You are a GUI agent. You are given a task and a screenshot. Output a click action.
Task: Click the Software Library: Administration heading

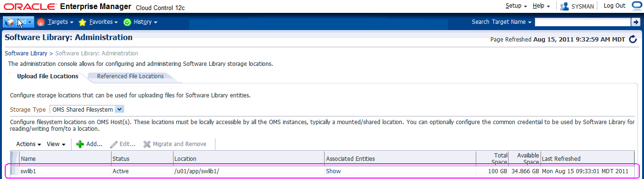click(x=69, y=37)
